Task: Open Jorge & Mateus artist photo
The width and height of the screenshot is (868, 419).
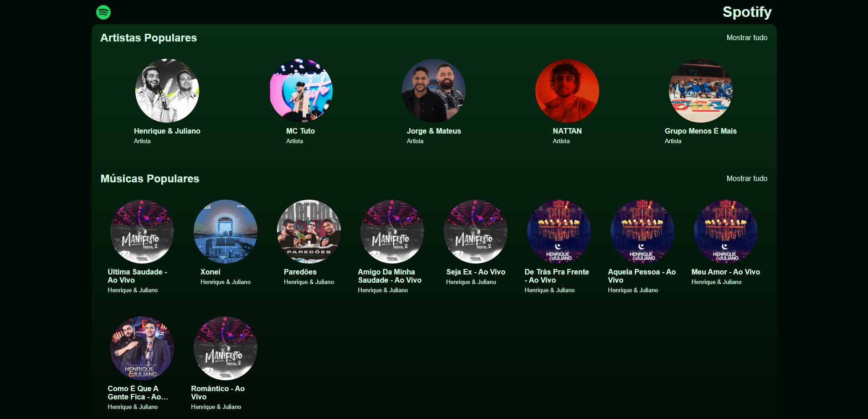Action: (434, 91)
